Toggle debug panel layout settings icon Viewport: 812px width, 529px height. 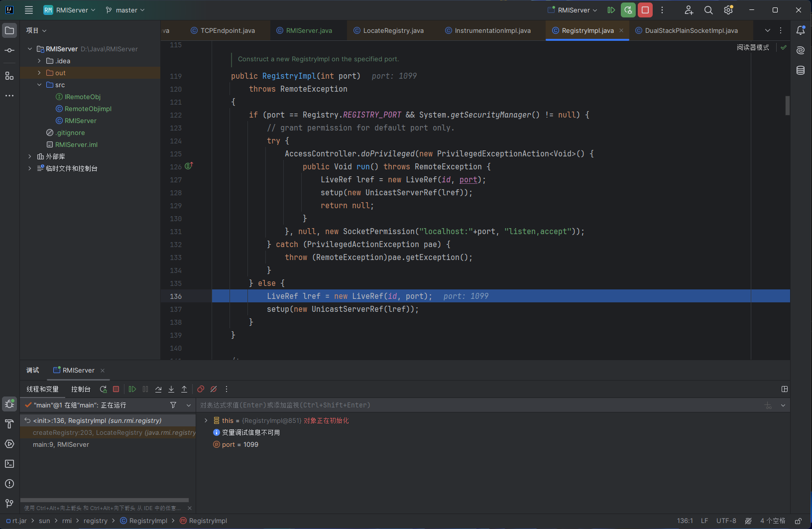tap(785, 389)
